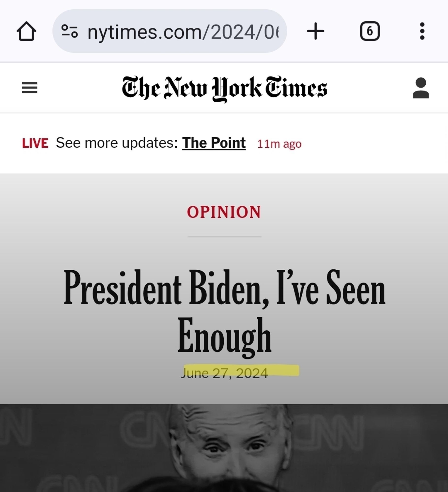Screen dimensions: 448x492
Task: Click The New York Times logo
Action: 224,89
